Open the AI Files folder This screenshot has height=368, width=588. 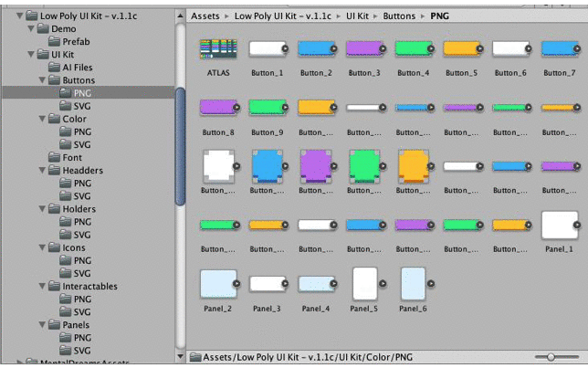(x=70, y=68)
